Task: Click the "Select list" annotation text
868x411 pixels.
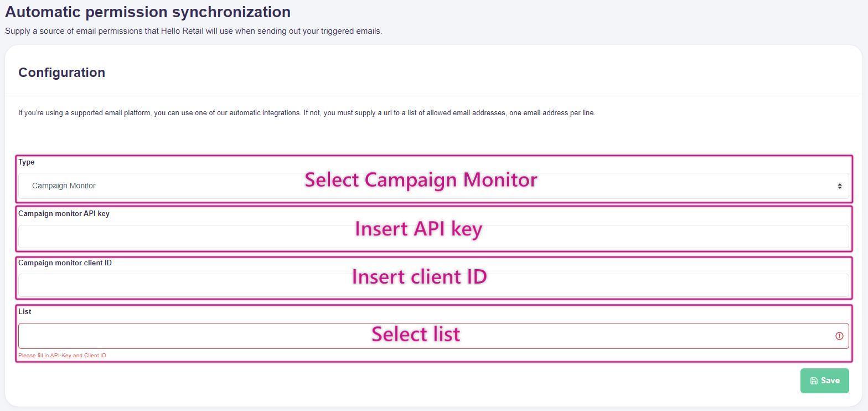Action: tap(415, 334)
